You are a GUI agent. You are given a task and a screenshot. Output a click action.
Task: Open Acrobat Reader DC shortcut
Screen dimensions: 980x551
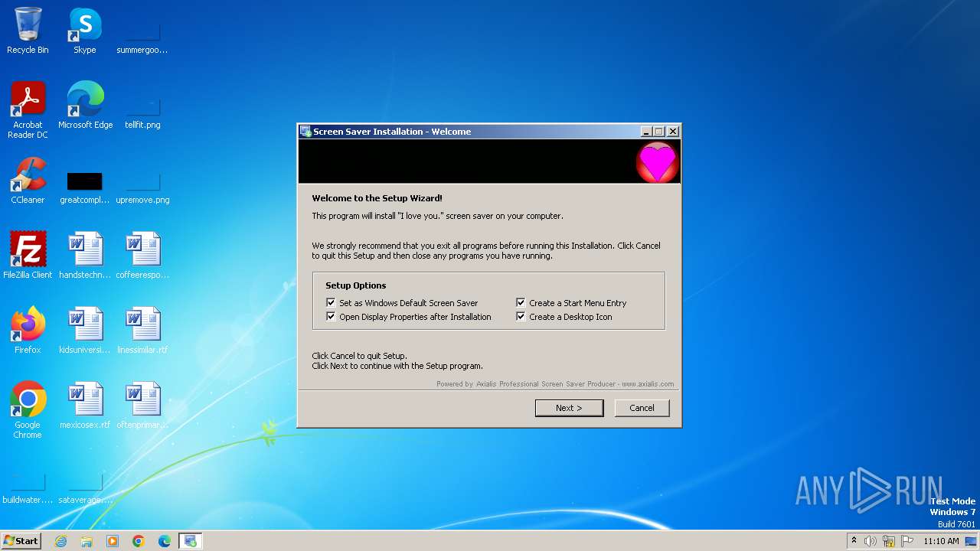point(28,110)
